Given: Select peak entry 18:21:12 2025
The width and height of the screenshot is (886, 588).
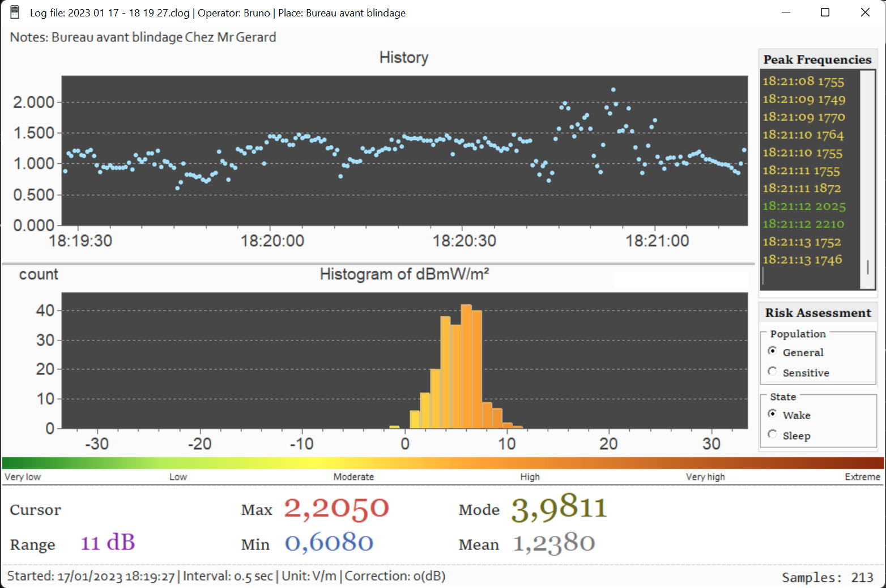Looking at the screenshot, I should (804, 206).
